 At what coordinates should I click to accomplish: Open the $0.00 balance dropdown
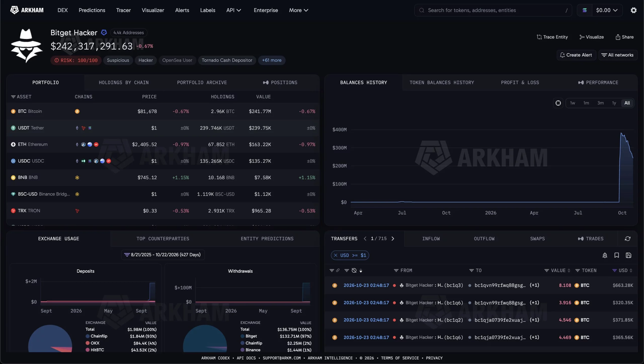tap(607, 10)
